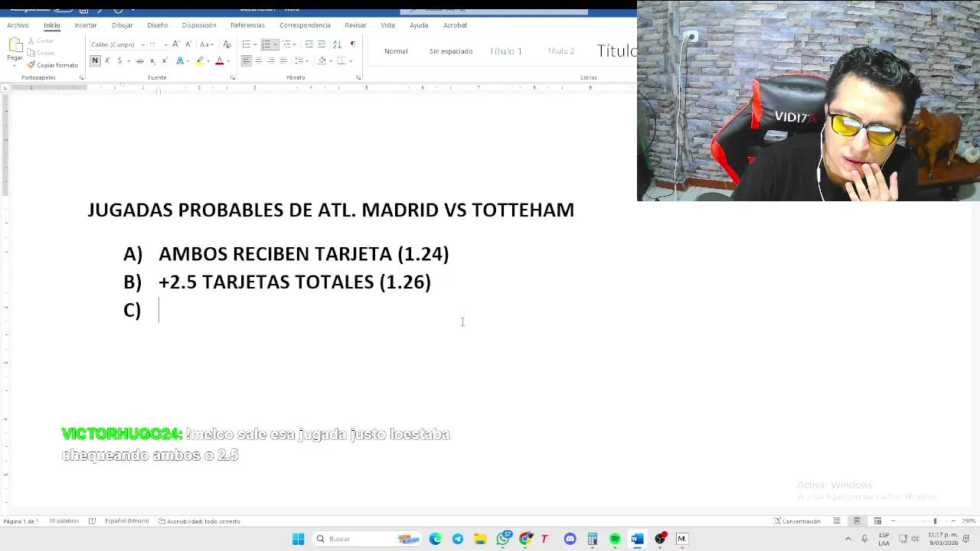
Task: Click in the taskbar Buscar search field
Action: [x=366, y=539]
